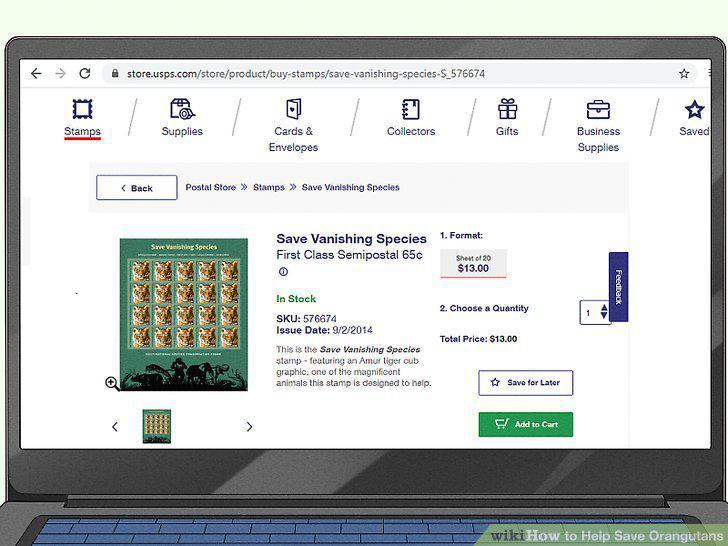Open the Collectors notebook icon
The height and width of the screenshot is (546, 728).
coord(411,110)
